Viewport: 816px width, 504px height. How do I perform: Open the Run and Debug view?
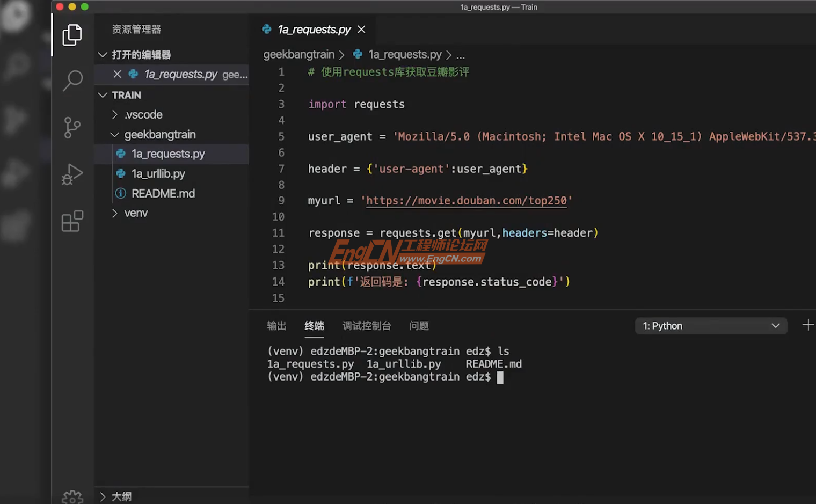tap(72, 174)
